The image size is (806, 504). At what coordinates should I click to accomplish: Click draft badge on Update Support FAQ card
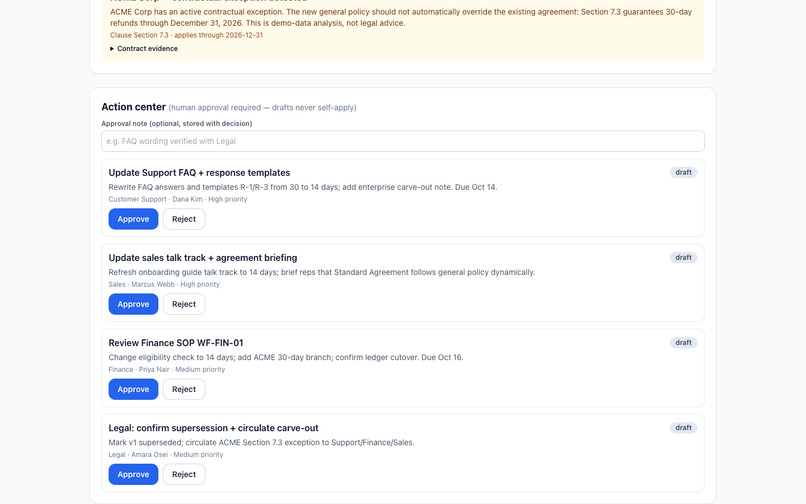pos(683,172)
